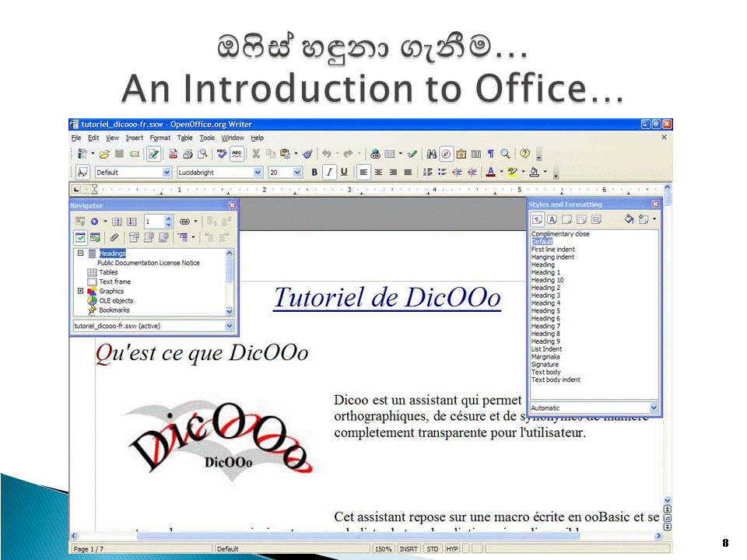Run the Spellcheck toolbar icon
This screenshot has height=560, width=747.
222,154
